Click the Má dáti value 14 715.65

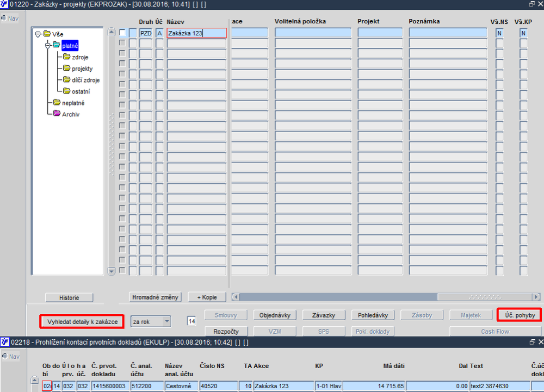click(x=374, y=386)
